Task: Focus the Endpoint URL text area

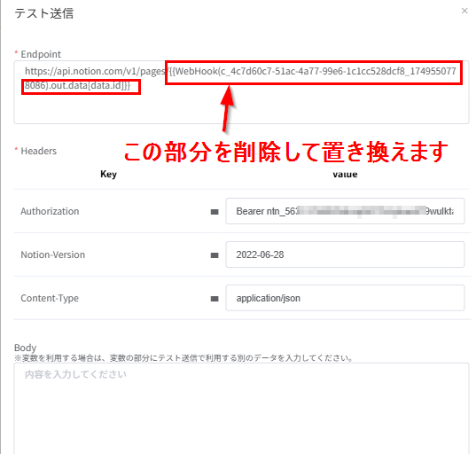Action: click(241, 92)
